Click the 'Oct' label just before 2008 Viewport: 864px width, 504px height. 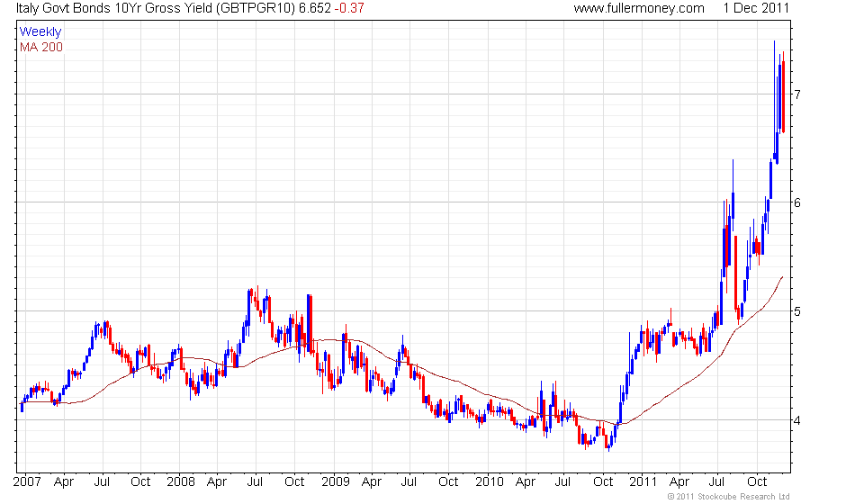[140, 482]
